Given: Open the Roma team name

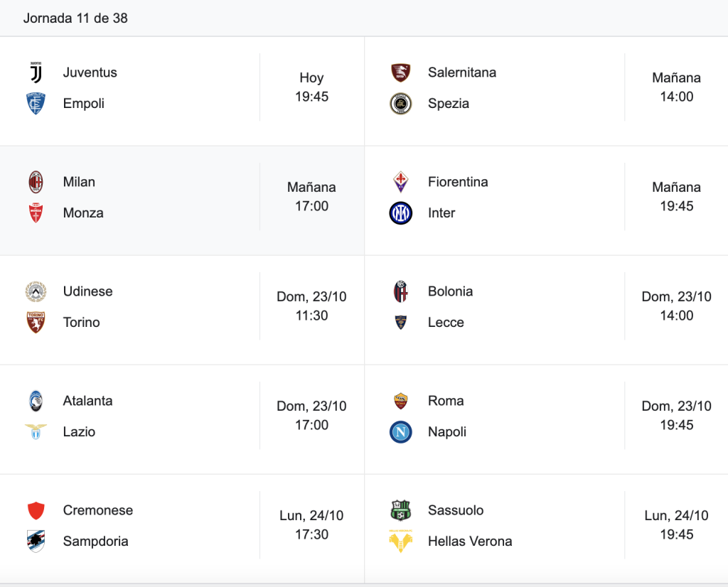Looking at the screenshot, I should pos(446,401).
